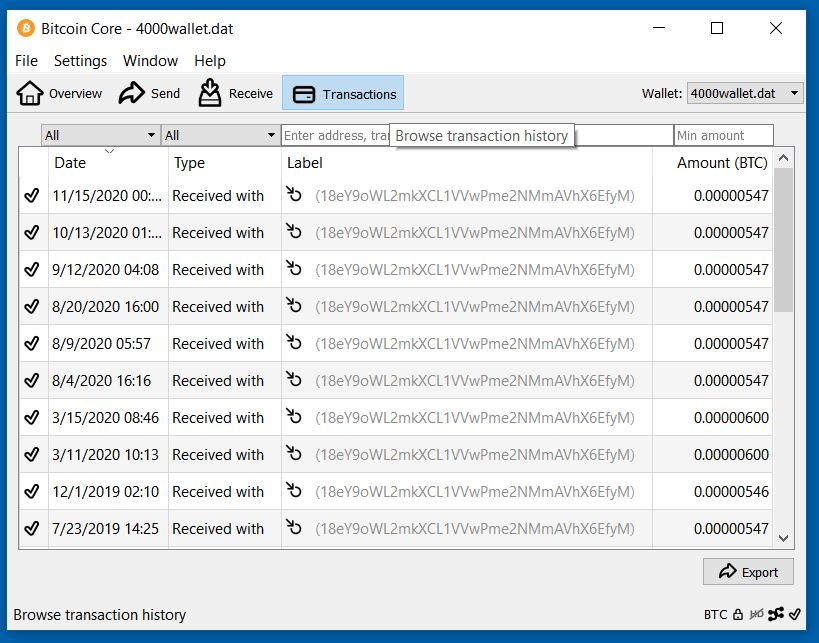Click the confirmation tick for the 8/20/2020 row
Viewport: 819px width, 643px height.
pyautogui.click(x=32, y=306)
